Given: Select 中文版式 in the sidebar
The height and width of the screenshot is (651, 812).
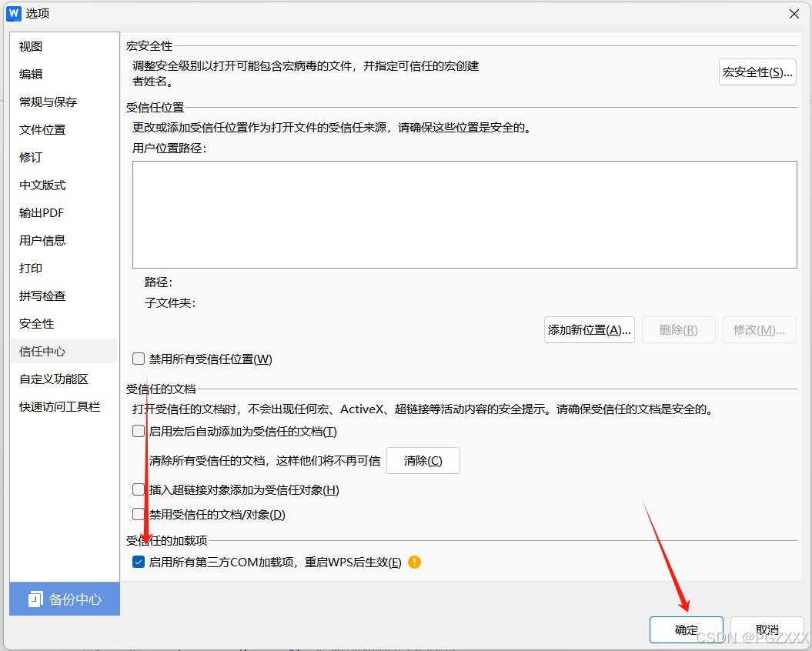Looking at the screenshot, I should pos(64,185).
